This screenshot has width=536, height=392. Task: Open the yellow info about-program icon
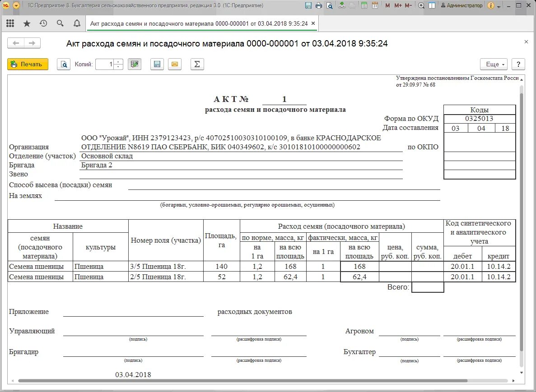tap(491, 5)
